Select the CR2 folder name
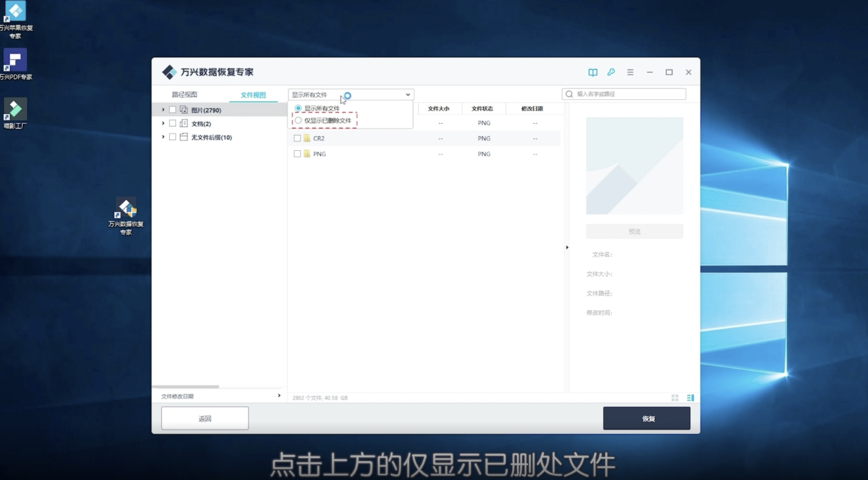The height and width of the screenshot is (480, 868). tap(319, 138)
